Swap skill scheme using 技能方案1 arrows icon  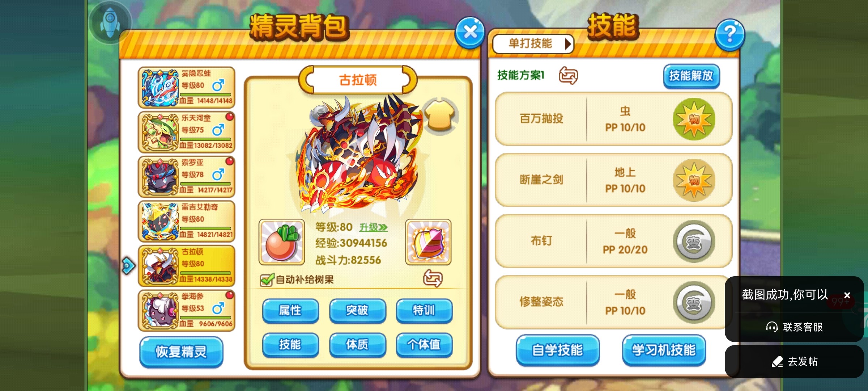[x=568, y=76]
